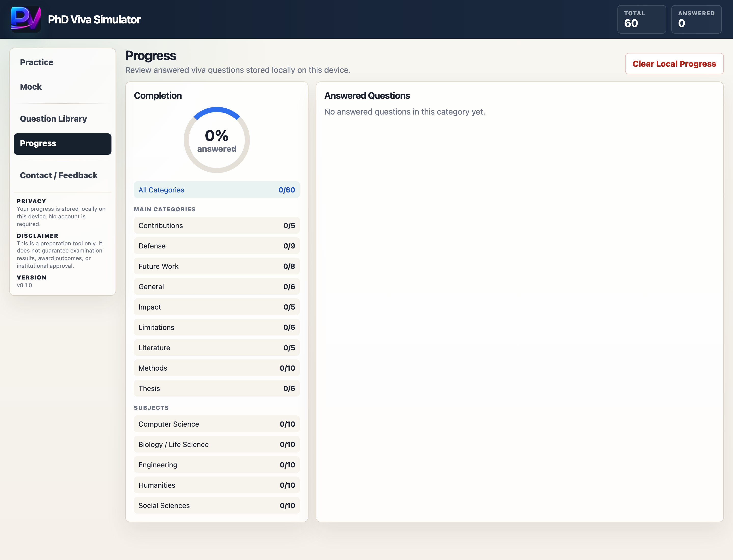
Task: Open the Mock section
Action: point(62,87)
